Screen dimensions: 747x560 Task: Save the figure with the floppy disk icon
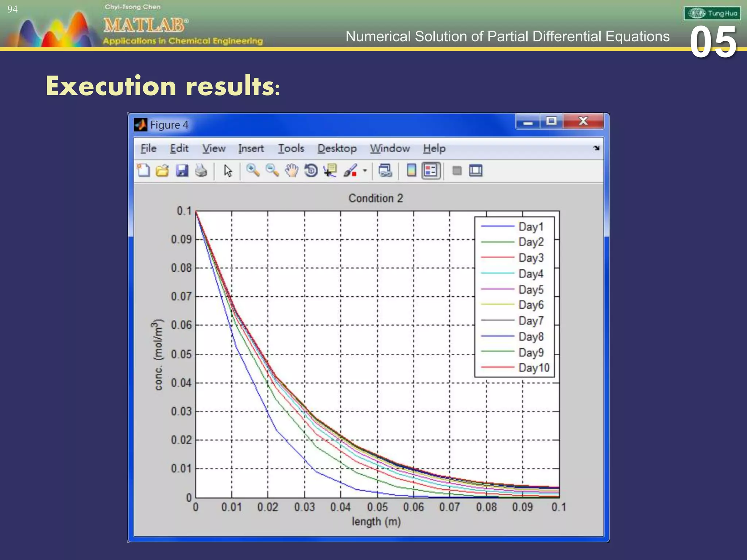pos(182,170)
